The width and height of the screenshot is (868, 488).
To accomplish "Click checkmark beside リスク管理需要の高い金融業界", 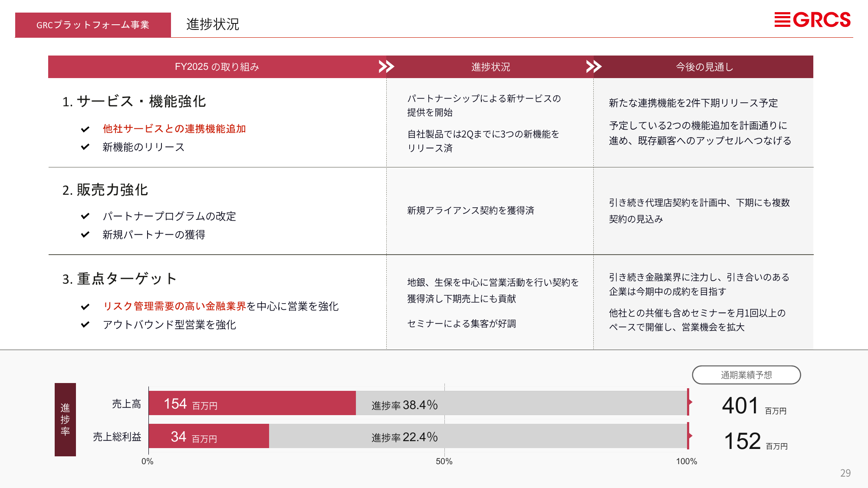I will [85, 307].
